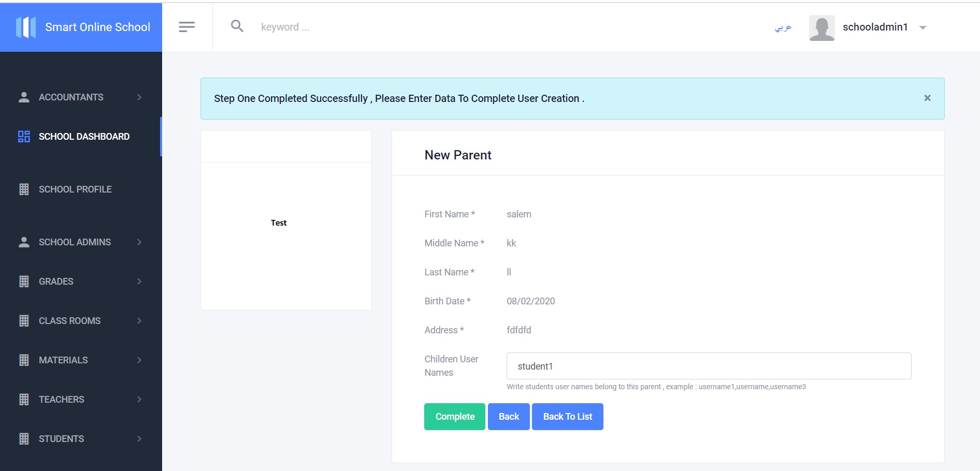
Task: Click the School Dashboard grid icon
Action: click(24, 137)
